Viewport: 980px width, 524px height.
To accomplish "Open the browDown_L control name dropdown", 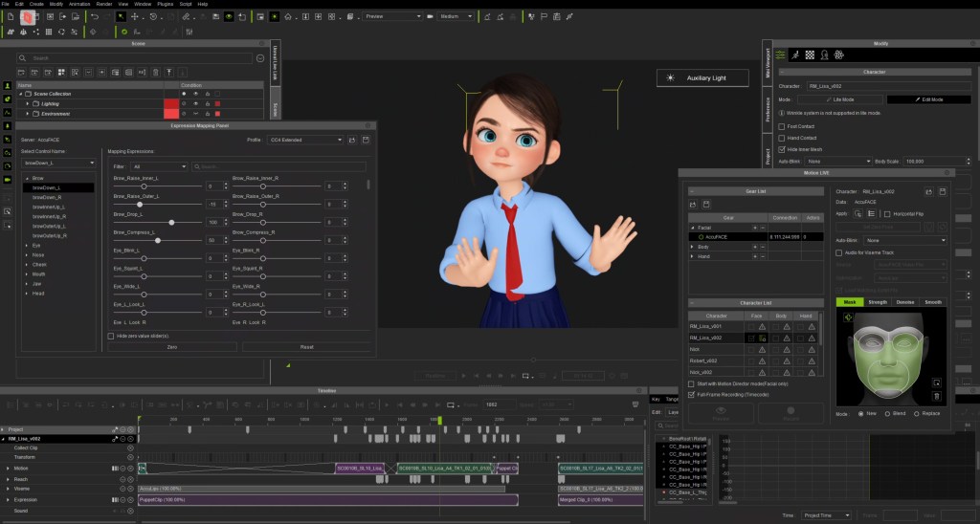I will click(x=58, y=163).
